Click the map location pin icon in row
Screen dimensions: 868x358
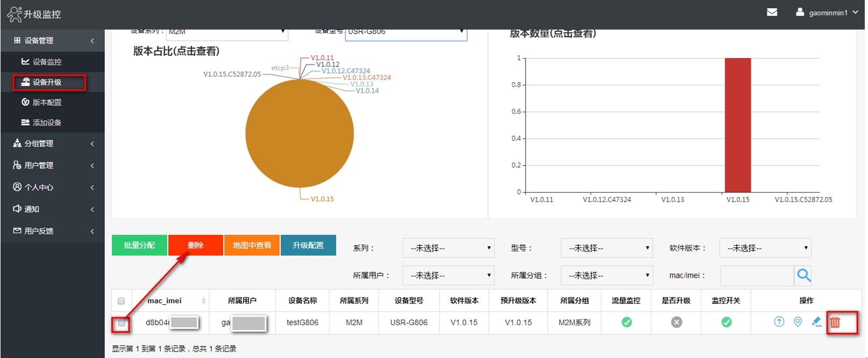coord(798,322)
